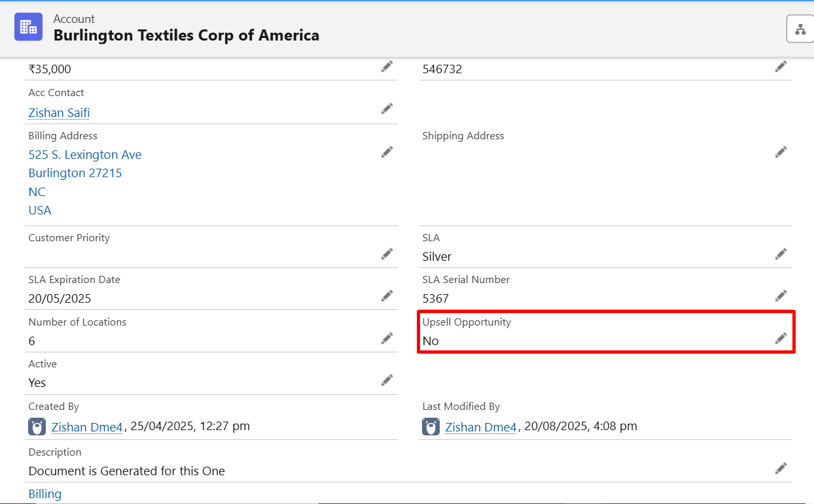Viewport: 814px width, 504px height.
Task: Click the Account record icon in header
Action: tap(28, 27)
